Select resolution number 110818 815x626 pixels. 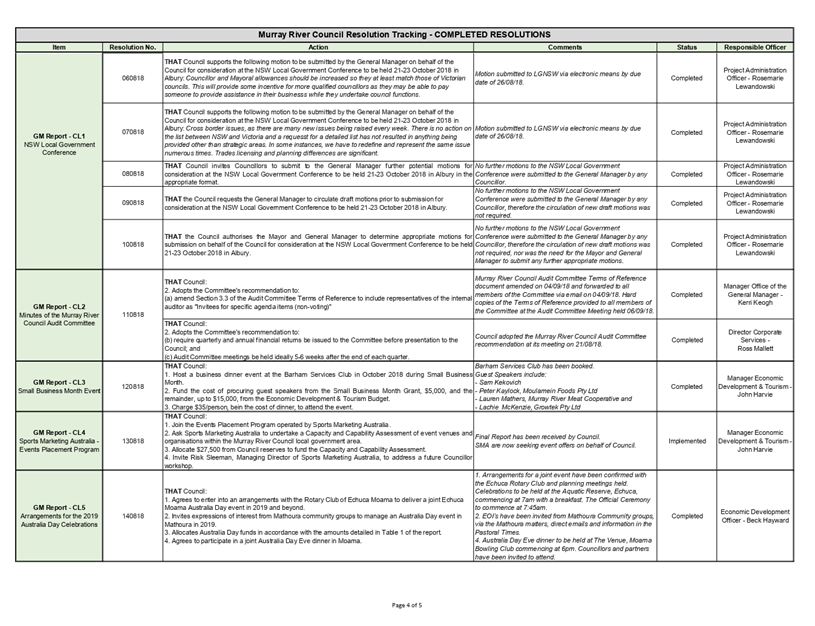coord(133,315)
